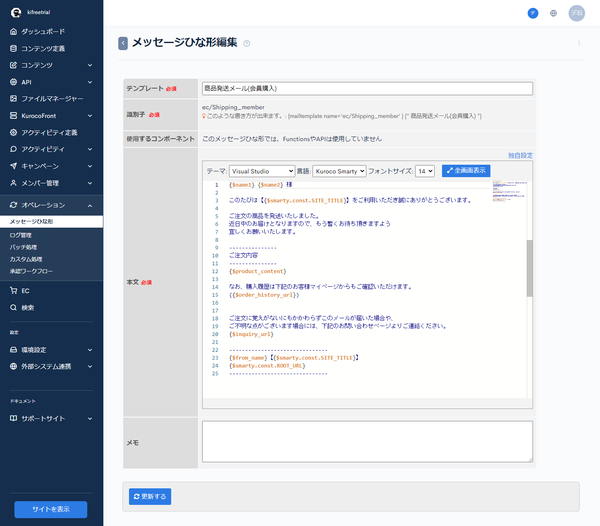The image size is (600, 526).
Task: Click the ec/Shipping_member identifier text
Action: coord(233,107)
